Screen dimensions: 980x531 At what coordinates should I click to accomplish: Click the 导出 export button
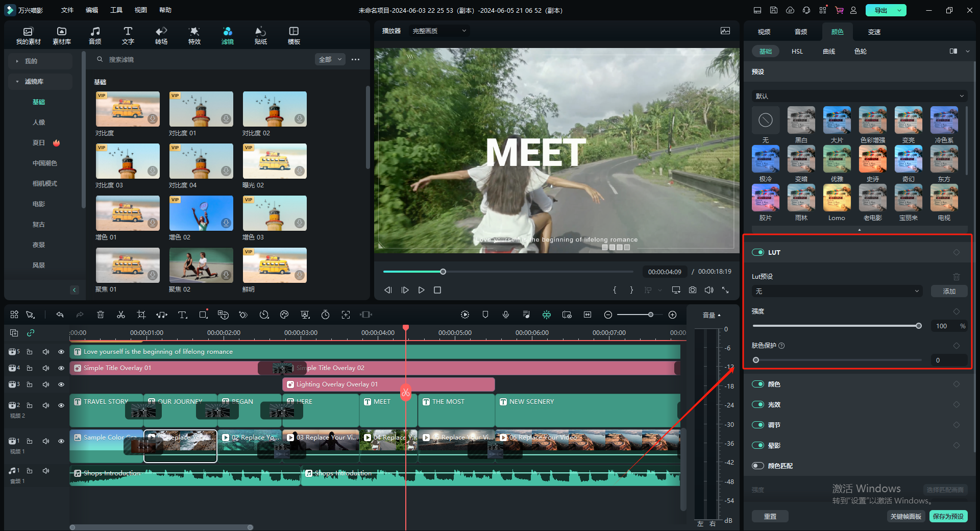point(880,10)
